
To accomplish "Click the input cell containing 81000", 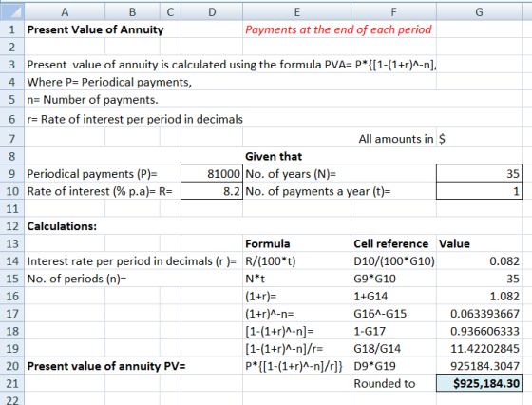I will pos(212,173).
